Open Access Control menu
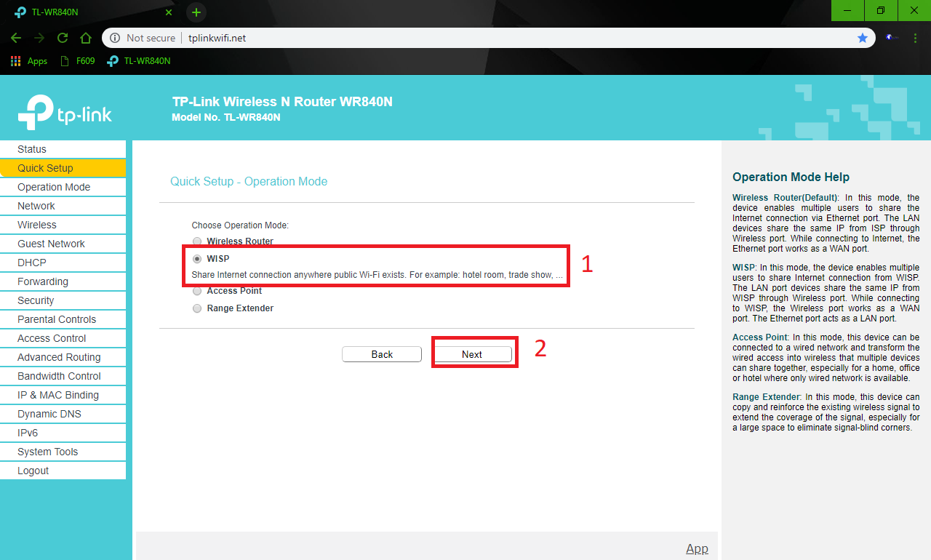The height and width of the screenshot is (560, 931). 63,338
